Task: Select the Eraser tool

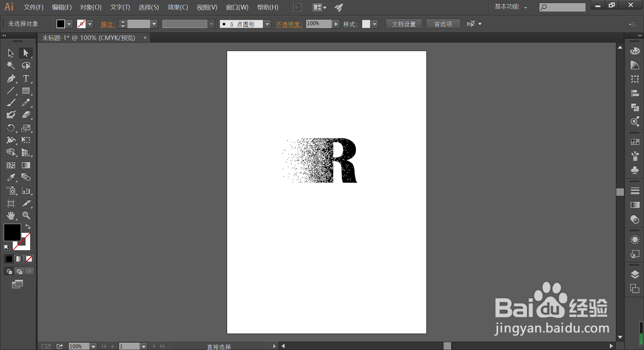Action: 26,115
